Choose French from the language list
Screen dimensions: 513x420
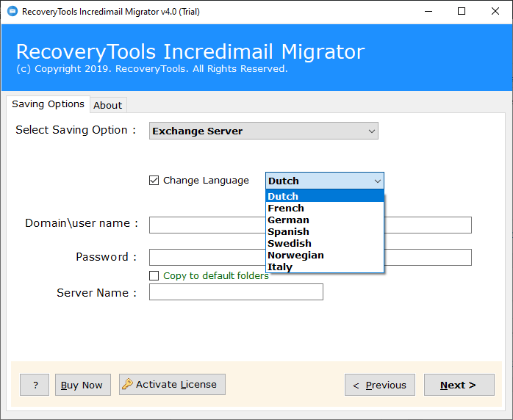click(x=325, y=208)
